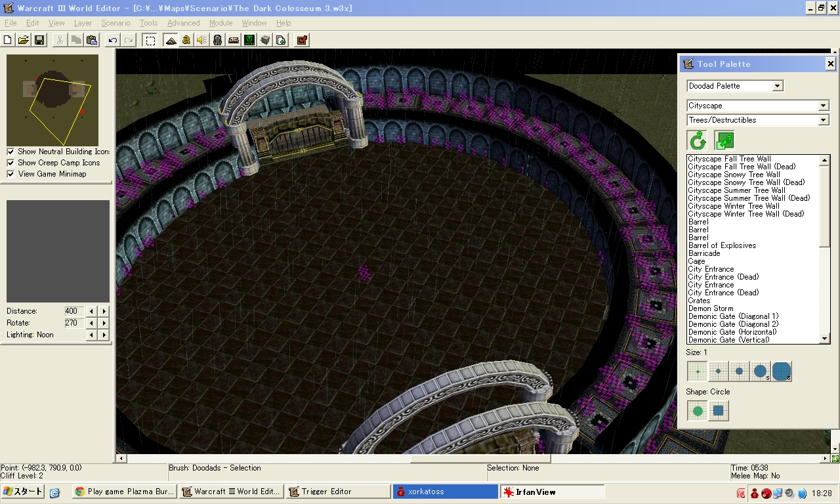
Task: Click the doodad list scroll-down arrow
Action: tap(826, 339)
